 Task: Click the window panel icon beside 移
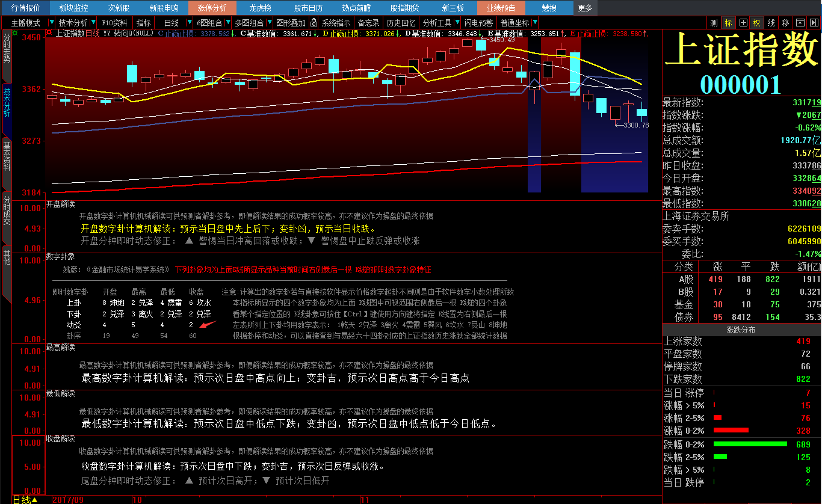click(800, 23)
